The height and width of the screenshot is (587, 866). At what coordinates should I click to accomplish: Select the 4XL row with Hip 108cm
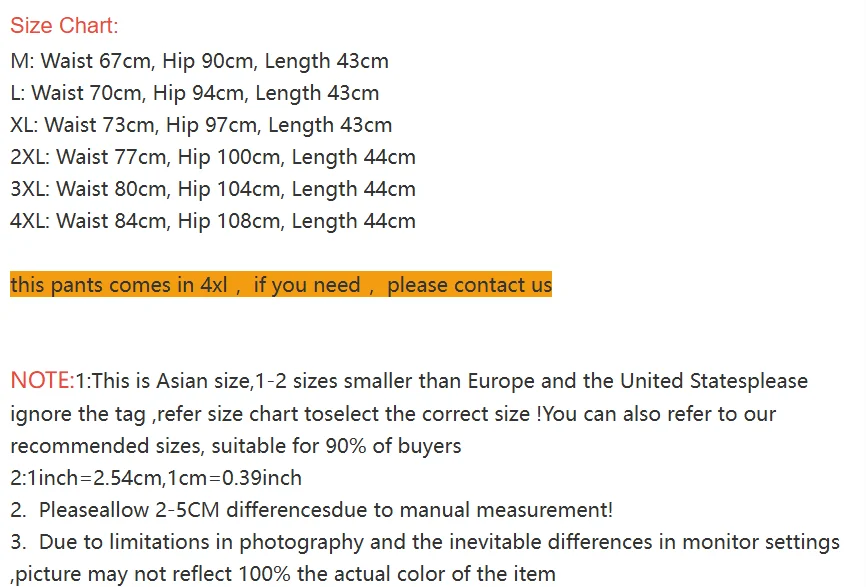point(212,221)
